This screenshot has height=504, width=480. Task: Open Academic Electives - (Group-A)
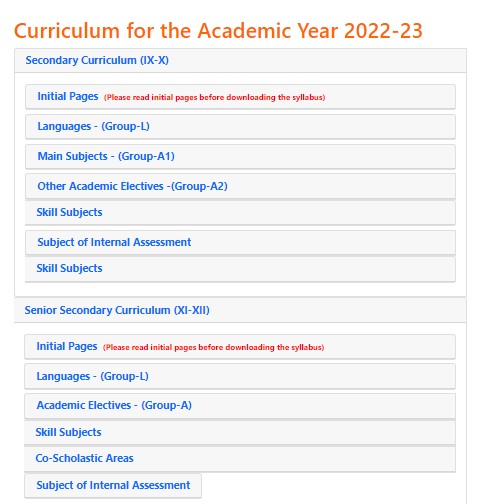pyautogui.click(x=240, y=406)
